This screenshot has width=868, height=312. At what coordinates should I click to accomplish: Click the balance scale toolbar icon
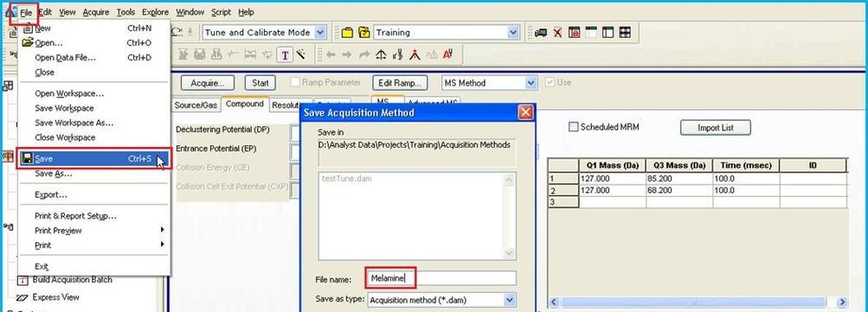(381, 54)
